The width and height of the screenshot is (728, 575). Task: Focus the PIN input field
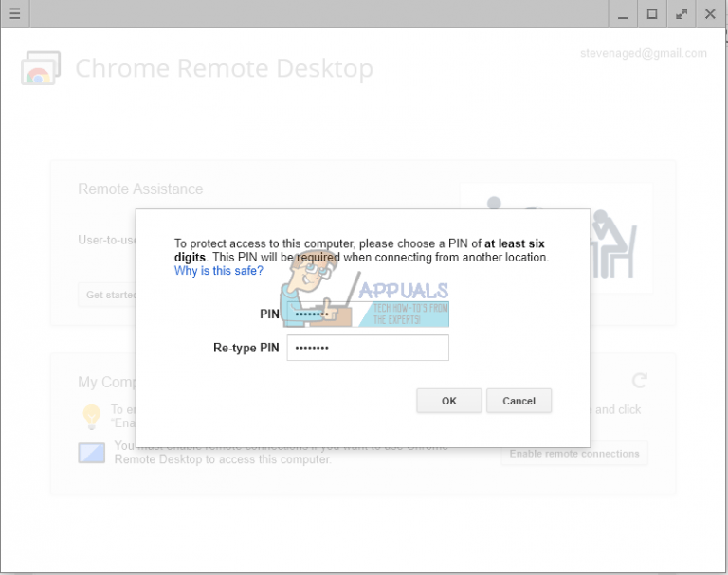[368, 314]
